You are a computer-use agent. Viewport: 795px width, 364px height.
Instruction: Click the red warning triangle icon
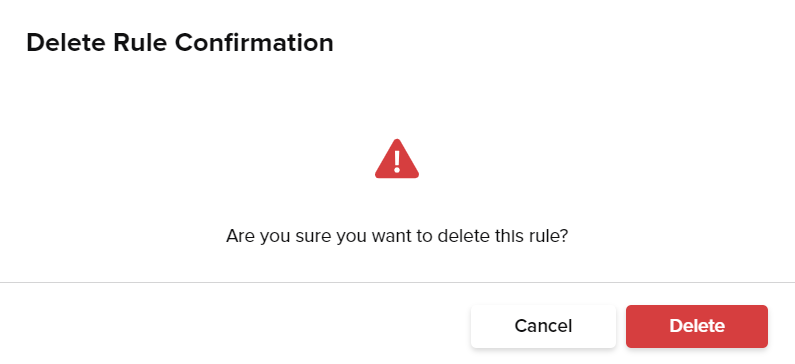tap(397, 159)
